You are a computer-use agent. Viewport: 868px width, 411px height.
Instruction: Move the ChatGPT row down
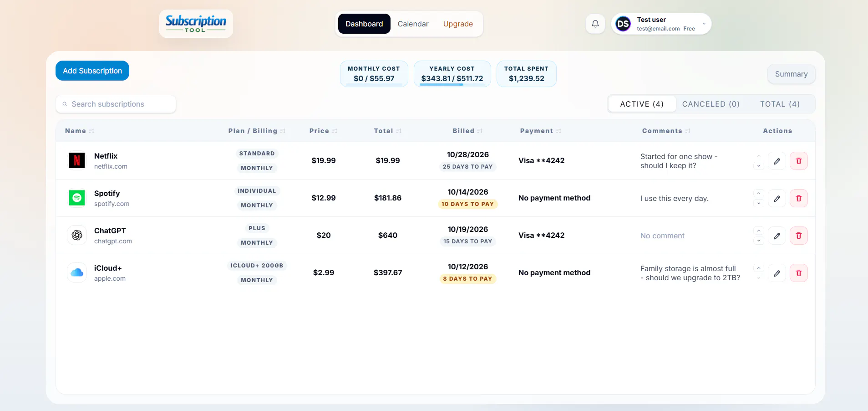(758, 241)
